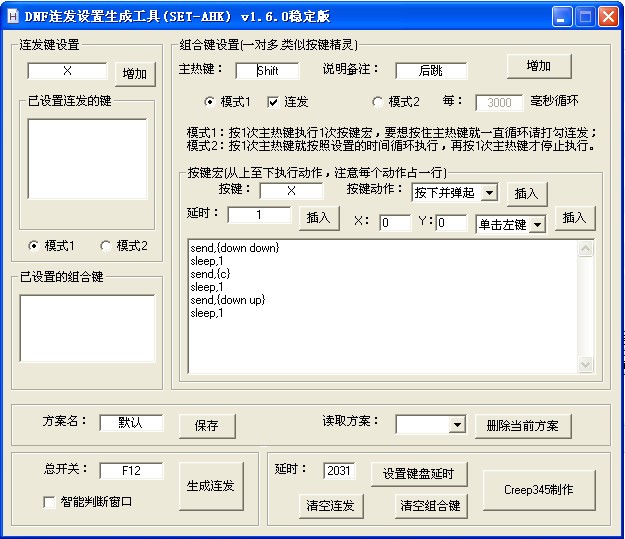This screenshot has width=625, height=539.
Task: Insert key action with 插入 beside 按键动作
Action: coord(527,194)
